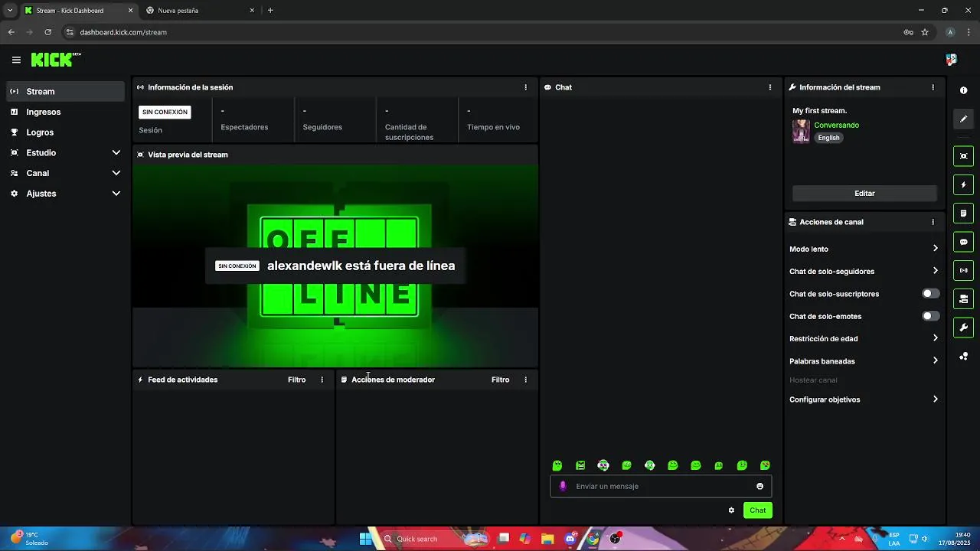Open File Explorer from the taskbar
The height and width of the screenshot is (551, 980).
point(547,539)
